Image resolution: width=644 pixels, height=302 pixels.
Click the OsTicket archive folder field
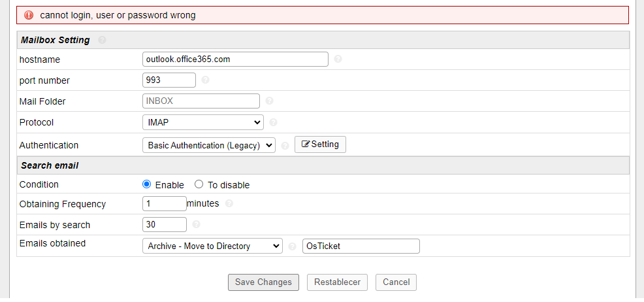pyautogui.click(x=361, y=246)
